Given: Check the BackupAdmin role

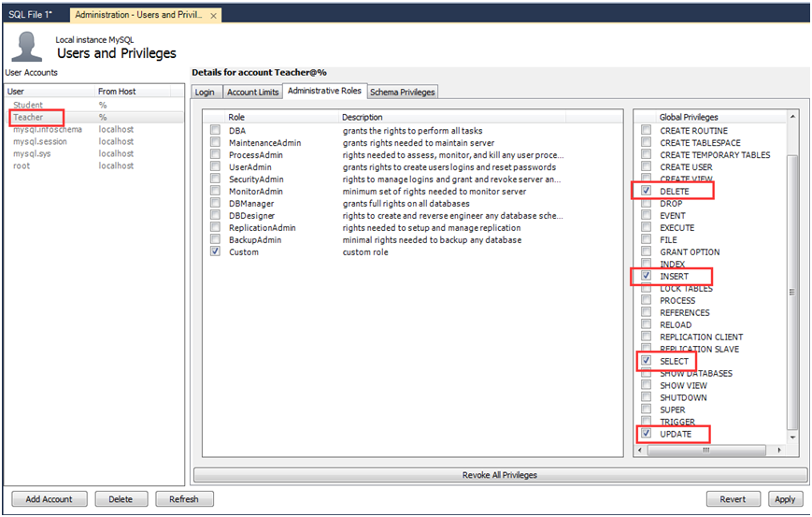Looking at the screenshot, I should point(216,238).
